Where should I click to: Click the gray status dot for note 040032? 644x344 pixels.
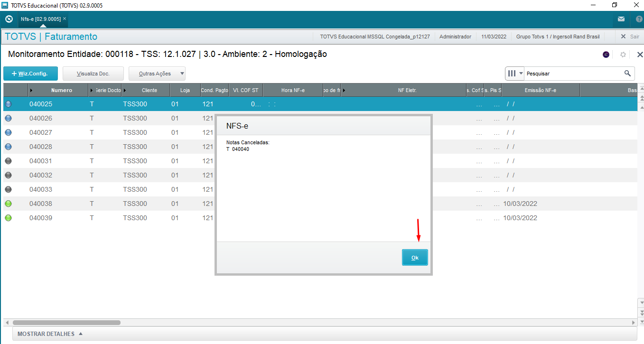8,175
